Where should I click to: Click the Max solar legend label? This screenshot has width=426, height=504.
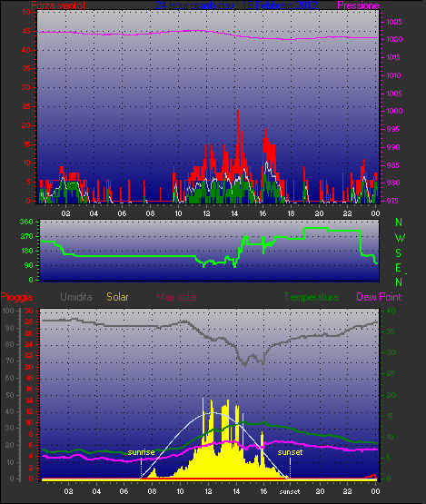(x=177, y=297)
